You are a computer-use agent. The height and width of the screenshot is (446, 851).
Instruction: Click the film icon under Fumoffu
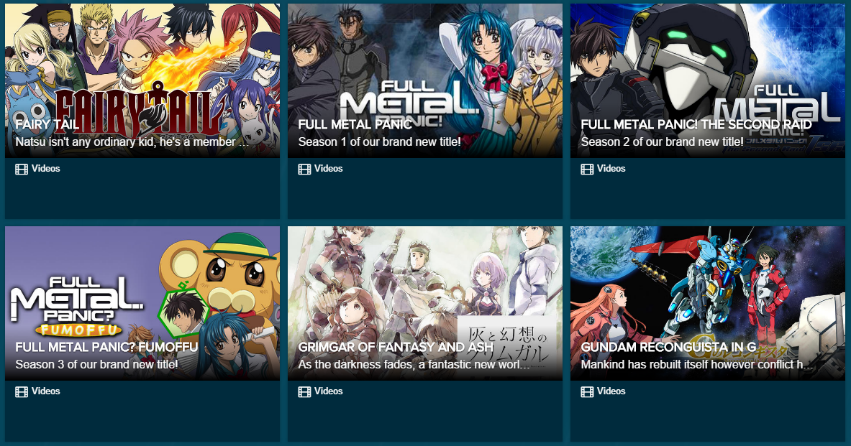[21, 392]
